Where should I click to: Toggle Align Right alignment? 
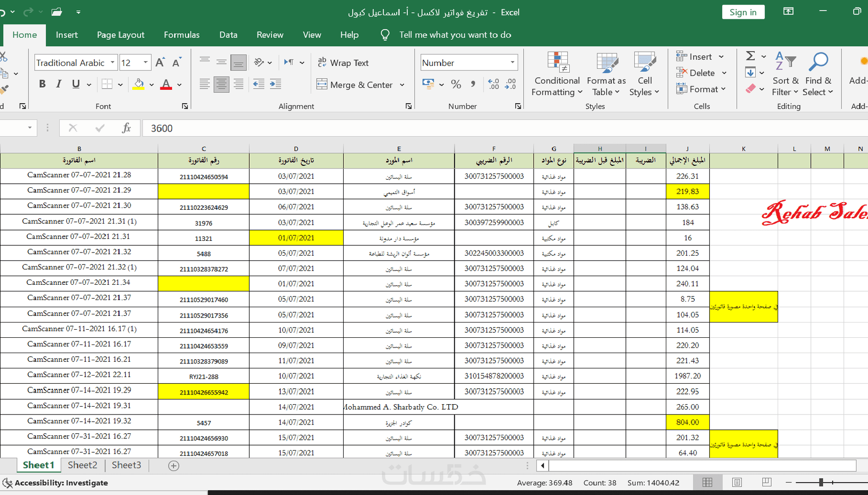click(238, 84)
